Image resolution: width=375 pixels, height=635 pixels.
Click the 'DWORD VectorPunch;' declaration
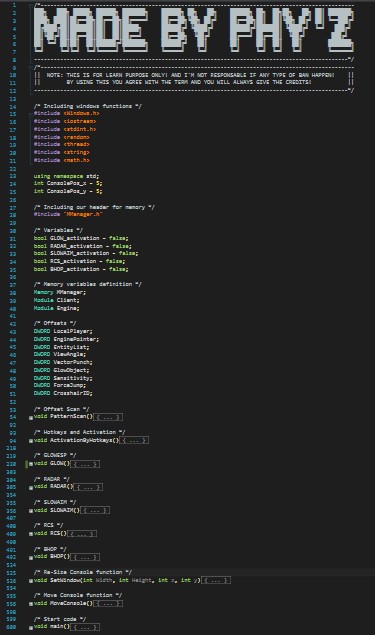[63, 362]
